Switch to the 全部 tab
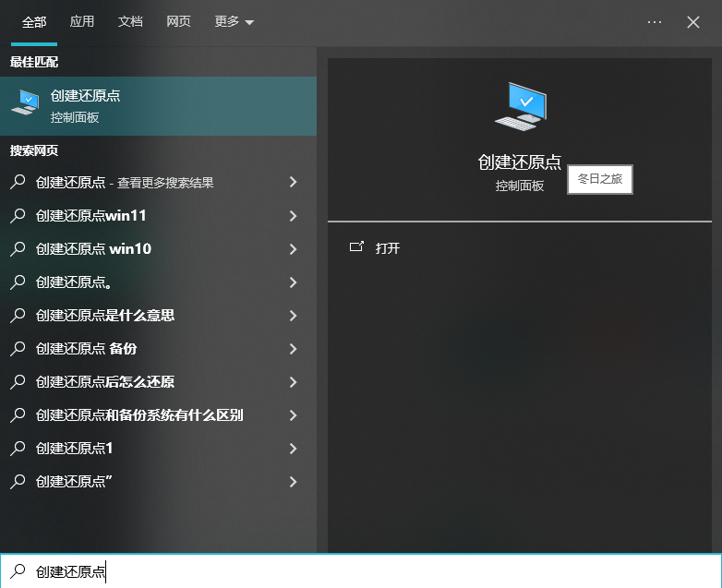 point(34,21)
